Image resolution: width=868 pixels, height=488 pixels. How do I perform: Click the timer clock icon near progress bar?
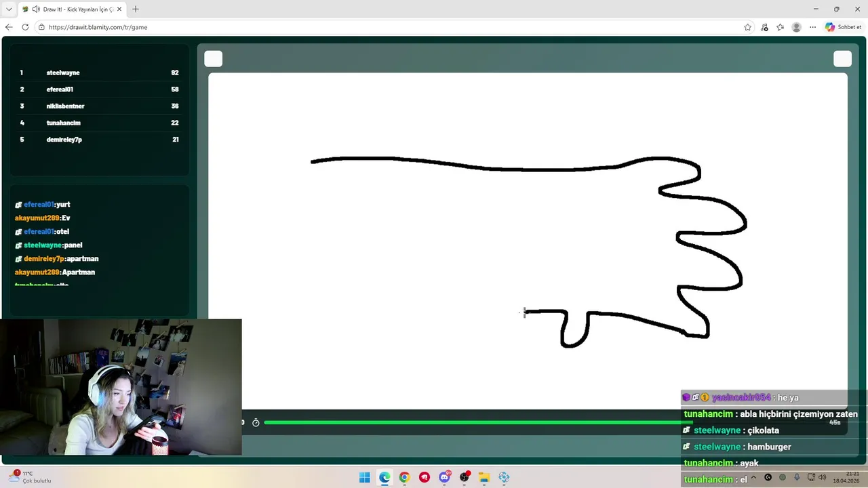[x=256, y=422]
